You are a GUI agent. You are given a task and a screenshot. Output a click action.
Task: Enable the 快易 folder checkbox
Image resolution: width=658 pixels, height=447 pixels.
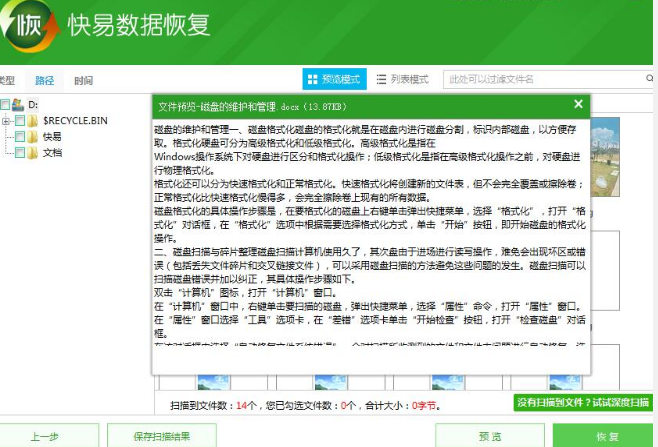[19, 136]
